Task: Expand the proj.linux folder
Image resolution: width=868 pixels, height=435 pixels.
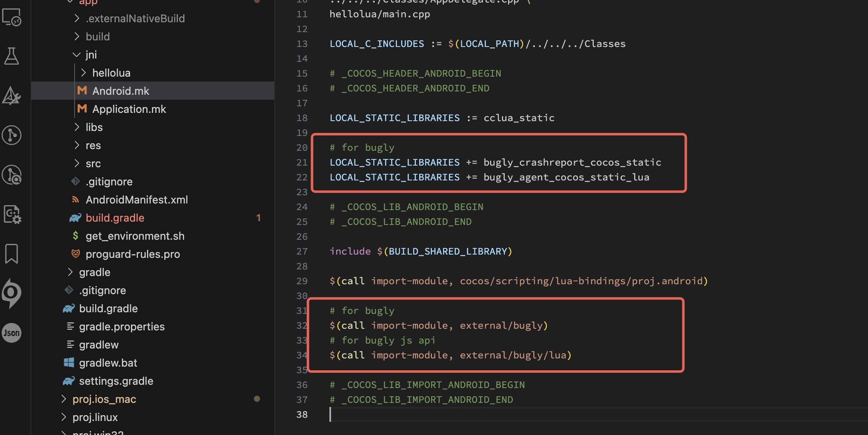Action: click(63, 417)
